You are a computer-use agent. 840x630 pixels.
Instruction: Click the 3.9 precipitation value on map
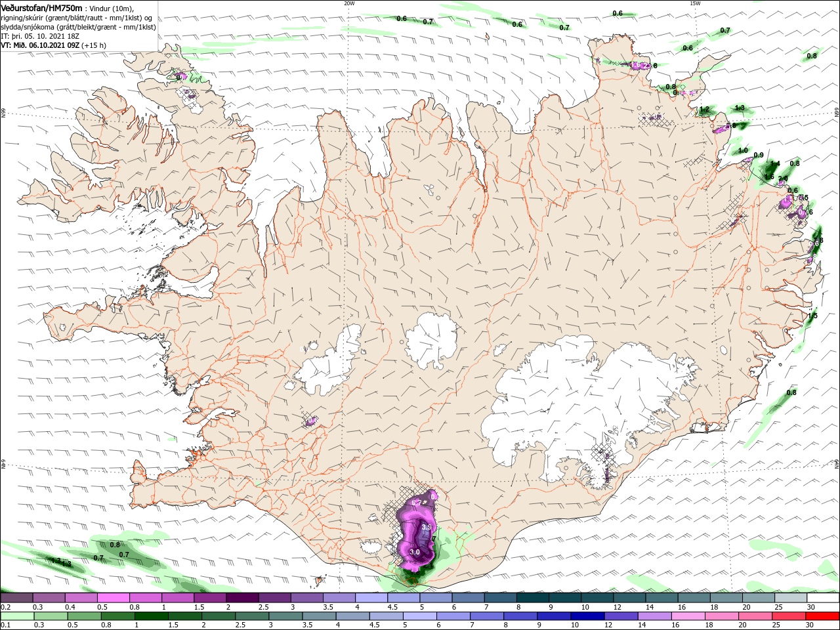point(427,527)
